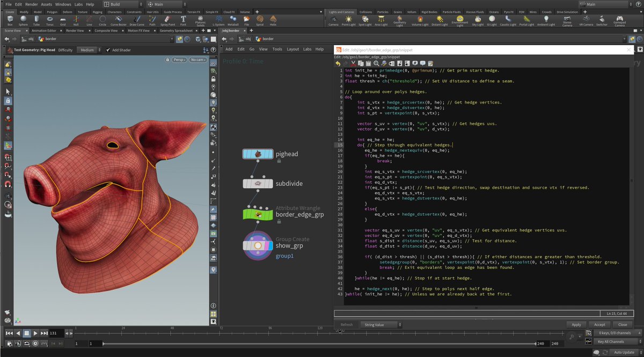644x357 pixels.
Task: Select the Box shelf tool
Action: [x=10, y=20]
